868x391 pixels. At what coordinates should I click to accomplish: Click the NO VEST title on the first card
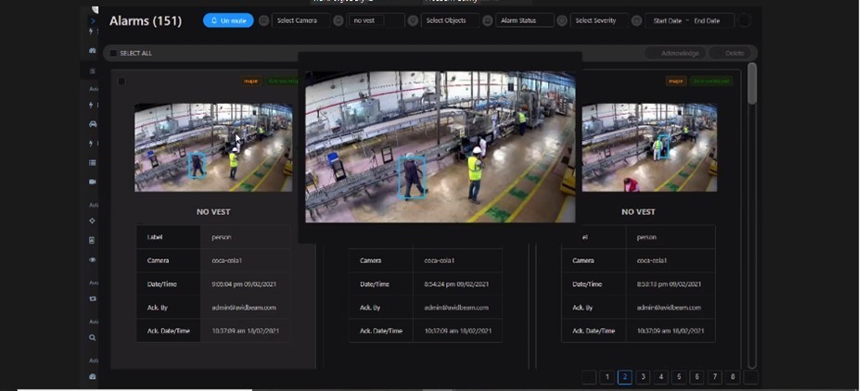point(213,212)
